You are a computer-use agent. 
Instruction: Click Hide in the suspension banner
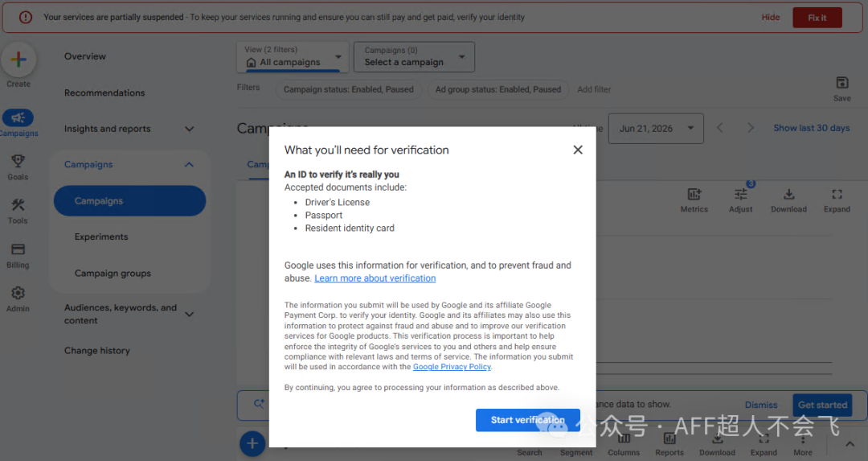coord(770,17)
